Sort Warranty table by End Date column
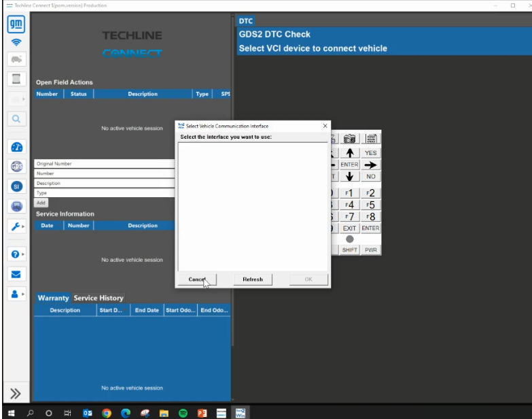 pos(147,310)
